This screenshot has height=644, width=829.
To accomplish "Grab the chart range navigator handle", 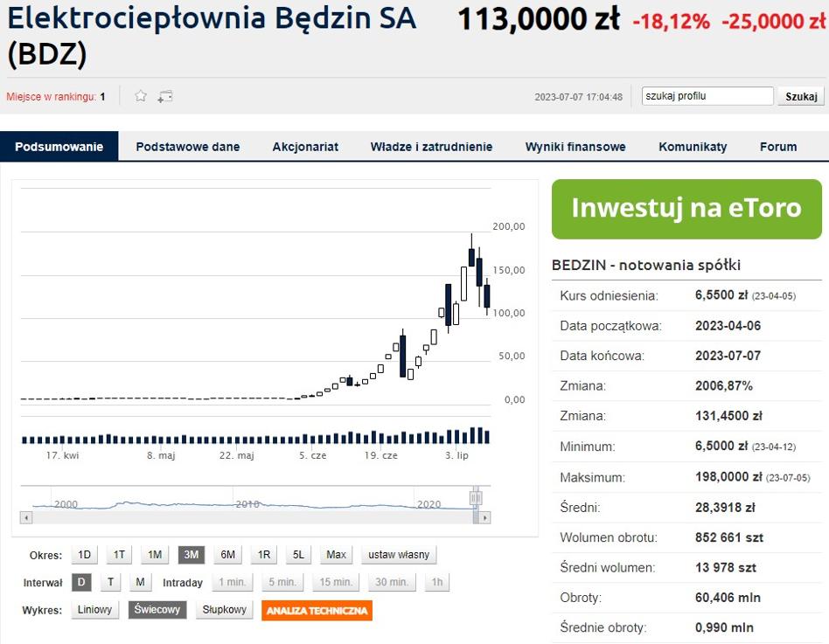I will pyautogui.click(x=476, y=498).
